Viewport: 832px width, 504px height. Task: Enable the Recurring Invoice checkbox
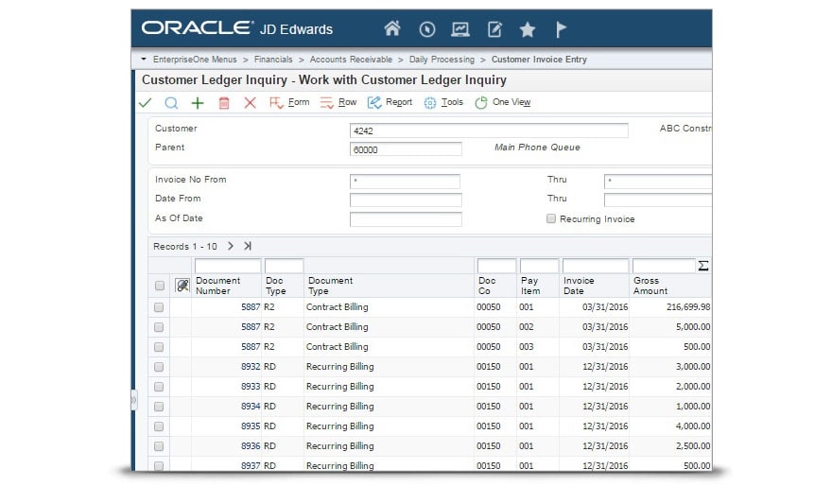click(x=551, y=219)
